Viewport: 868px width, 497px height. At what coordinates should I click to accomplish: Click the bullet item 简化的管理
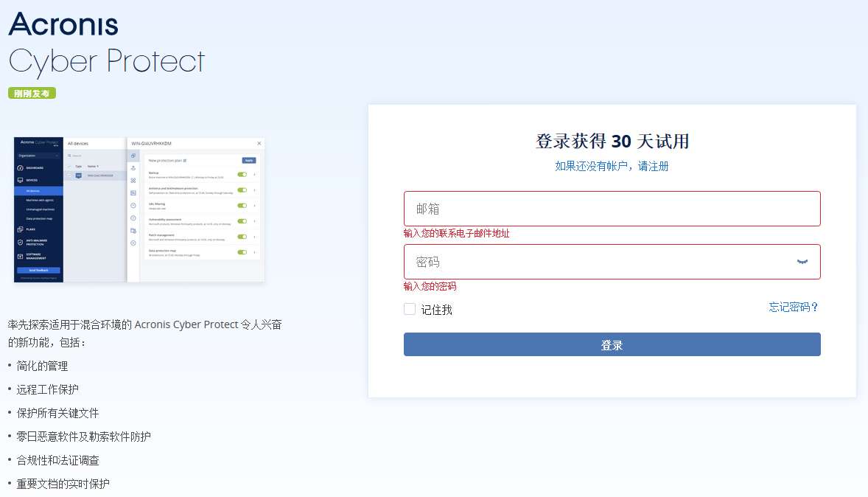coord(42,366)
